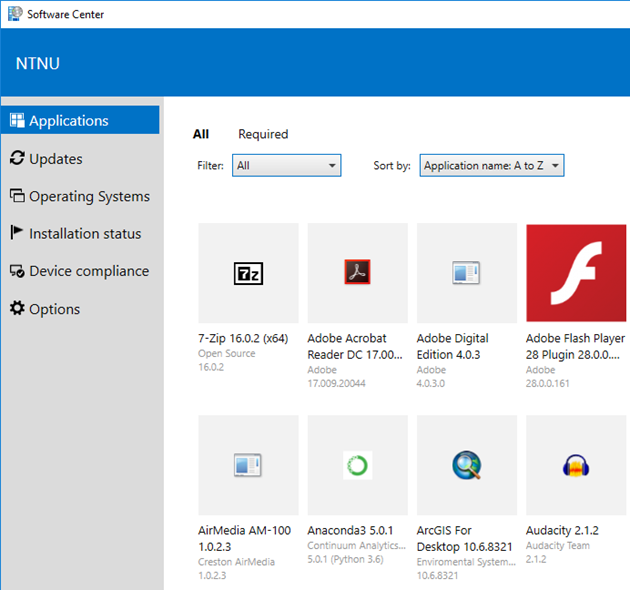Click the Adobe Acrobat Reader DC title
The width and height of the screenshot is (630, 590).
tap(355, 346)
